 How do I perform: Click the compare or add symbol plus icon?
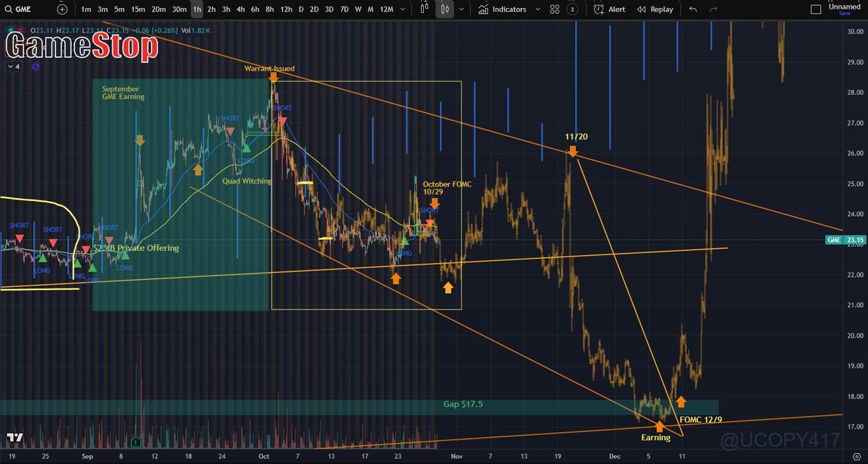[62, 9]
